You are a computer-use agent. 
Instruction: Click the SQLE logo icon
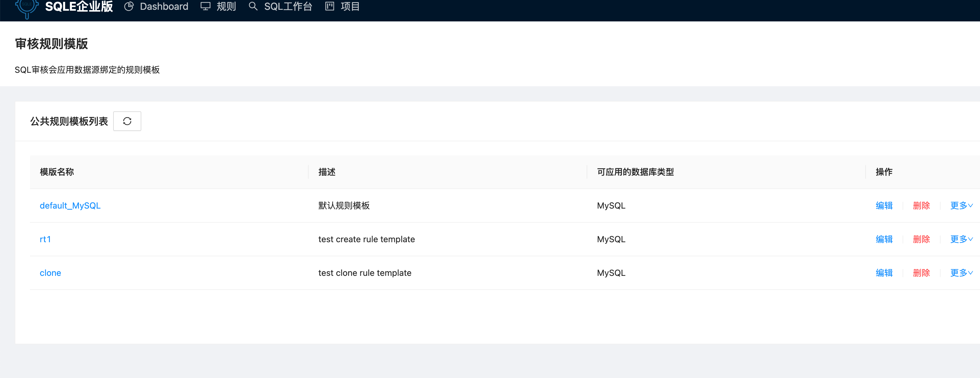tap(27, 6)
